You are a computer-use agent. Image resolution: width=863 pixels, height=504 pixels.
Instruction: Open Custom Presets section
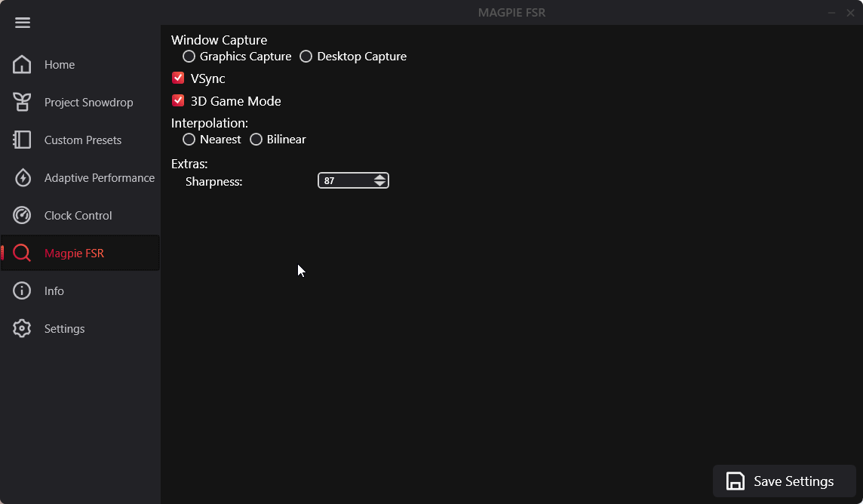(82, 140)
